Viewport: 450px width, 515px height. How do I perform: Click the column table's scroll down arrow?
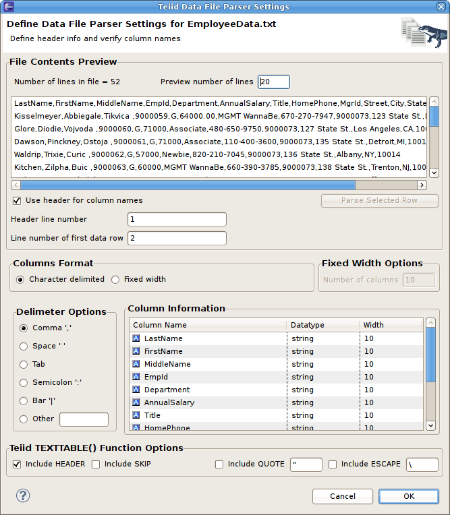point(431,425)
